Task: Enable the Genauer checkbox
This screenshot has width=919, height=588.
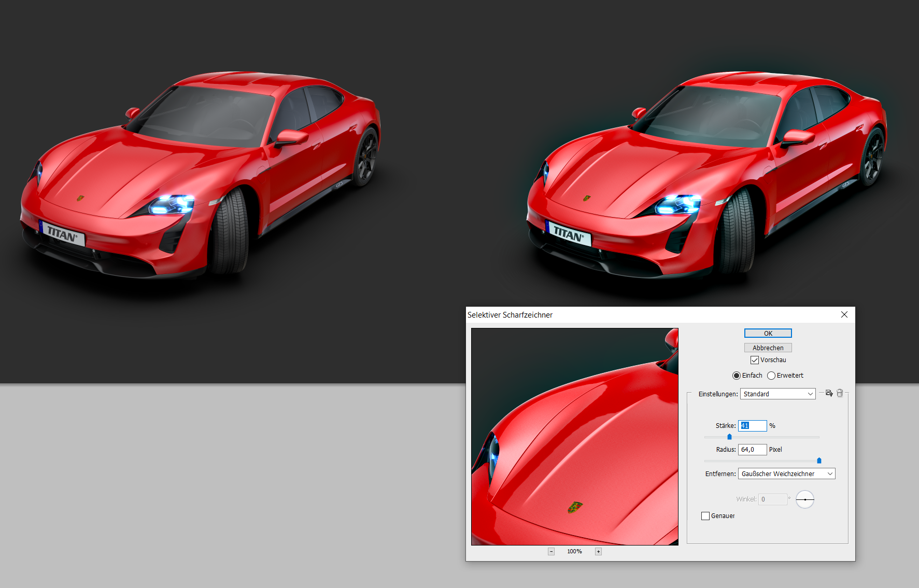Action: 705,516
